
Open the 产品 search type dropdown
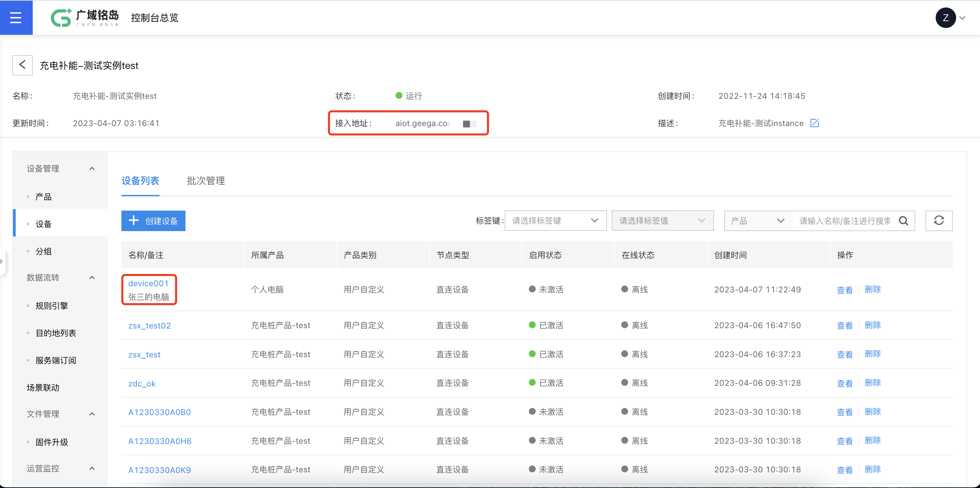coord(758,221)
